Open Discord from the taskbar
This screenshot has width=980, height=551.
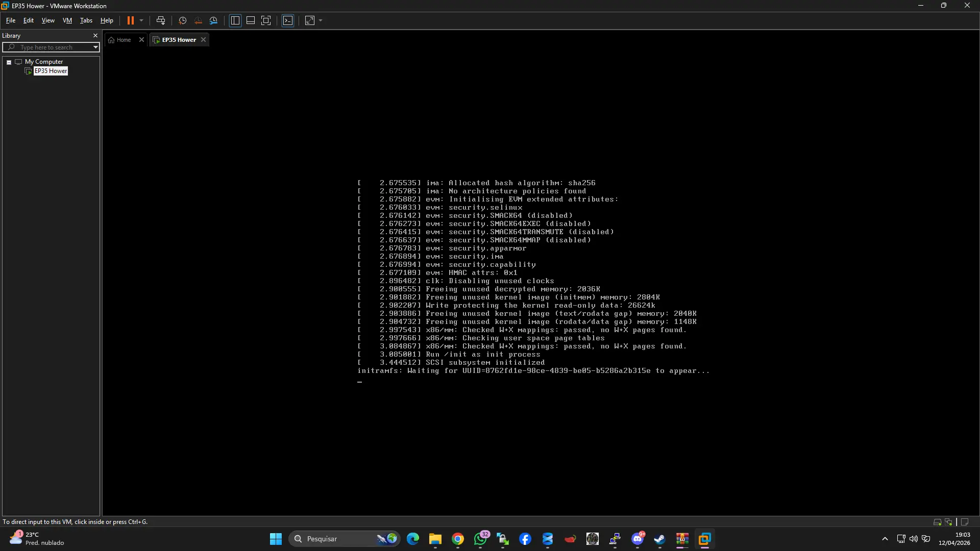pyautogui.click(x=638, y=539)
